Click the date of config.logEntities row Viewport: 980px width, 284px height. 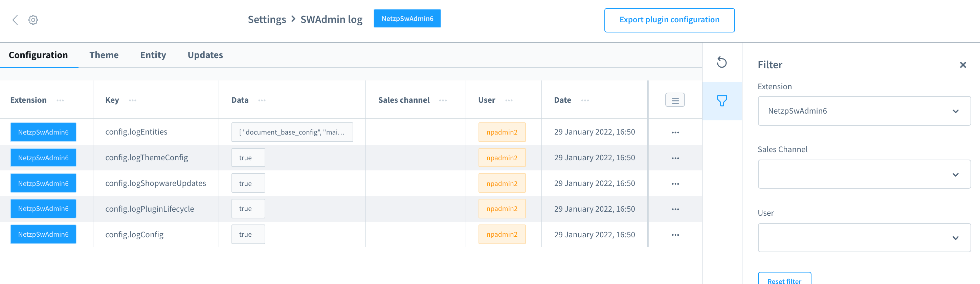pyautogui.click(x=594, y=132)
